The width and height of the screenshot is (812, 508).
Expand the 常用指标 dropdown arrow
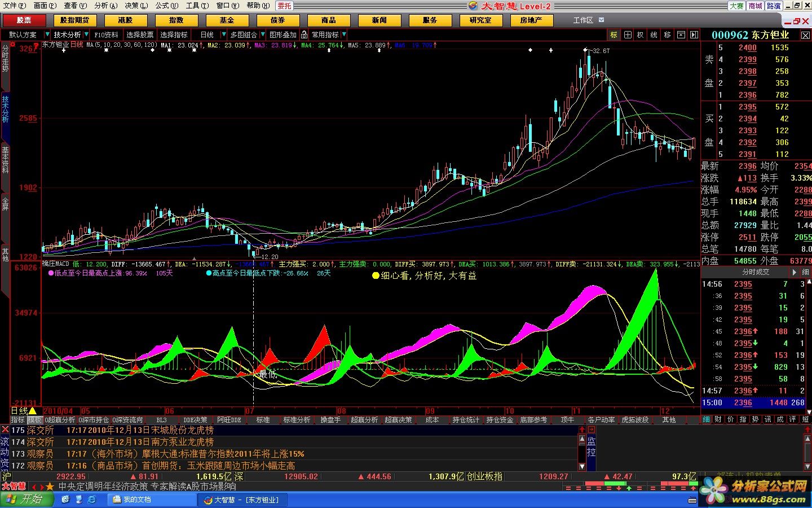344,35
